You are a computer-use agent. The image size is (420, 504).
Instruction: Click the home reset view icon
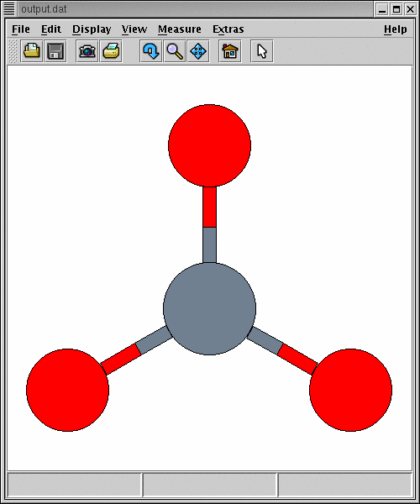point(230,51)
